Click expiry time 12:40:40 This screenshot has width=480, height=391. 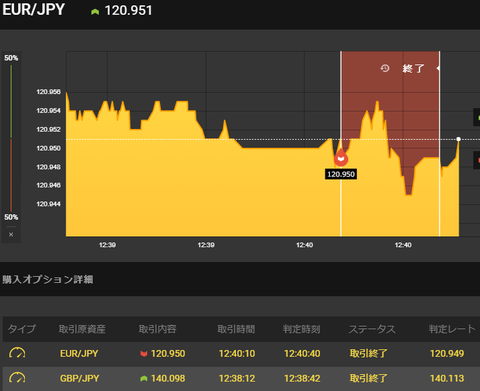[302, 354]
